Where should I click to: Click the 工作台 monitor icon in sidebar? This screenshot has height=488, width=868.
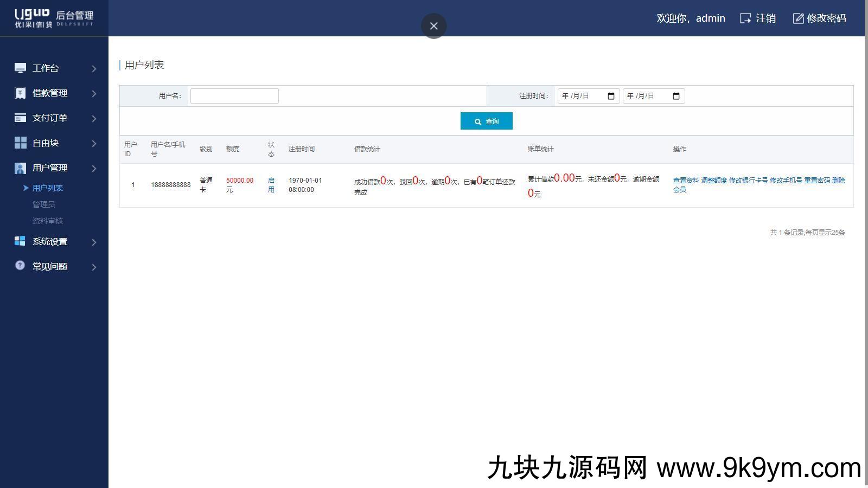(20, 68)
